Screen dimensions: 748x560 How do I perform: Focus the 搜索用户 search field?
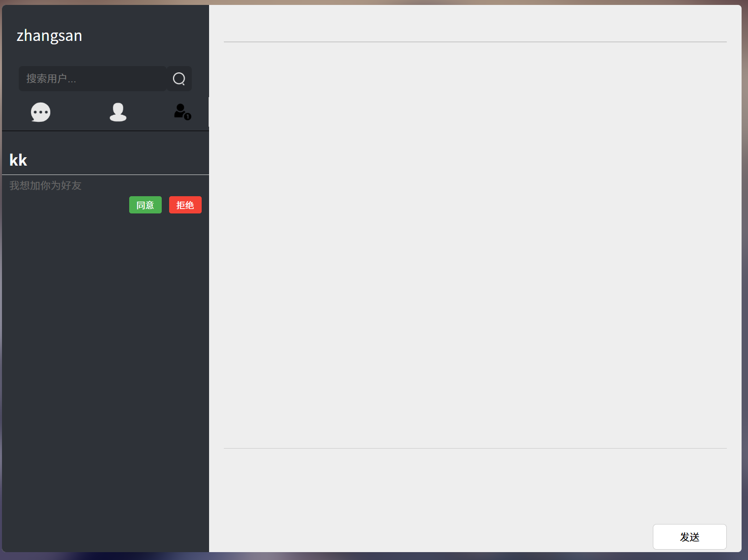coord(93,79)
